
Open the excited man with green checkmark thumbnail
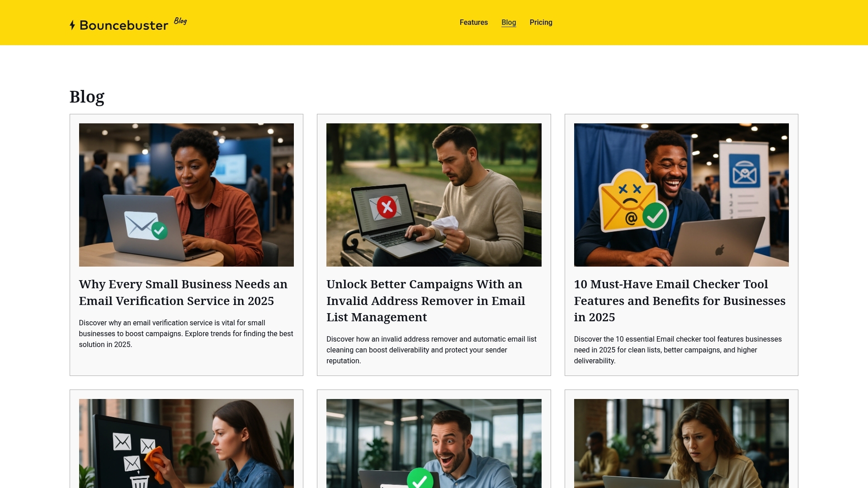(x=434, y=443)
